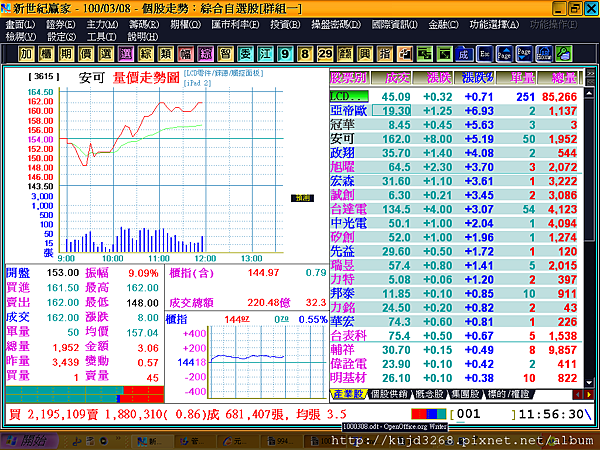Sort by the 總量 column header

point(558,78)
